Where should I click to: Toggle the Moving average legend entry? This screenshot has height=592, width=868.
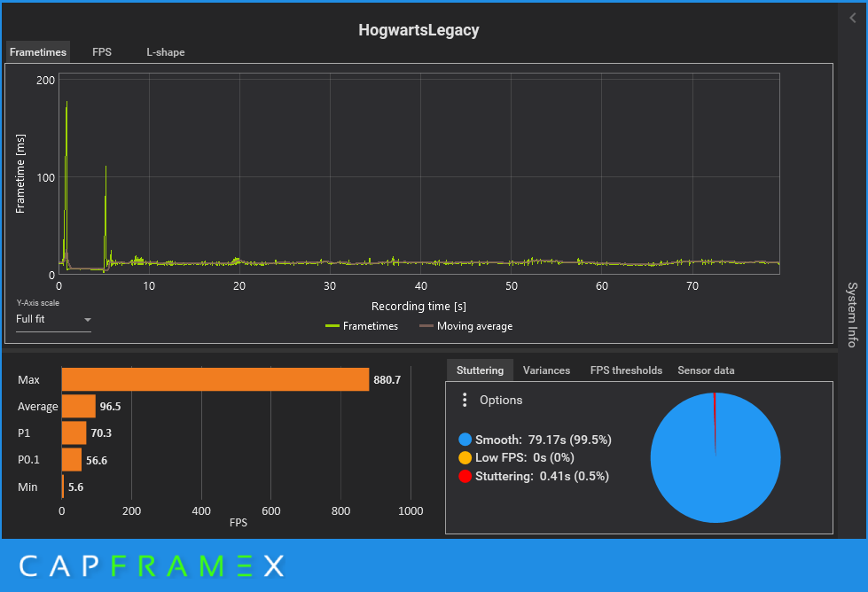pos(466,326)
